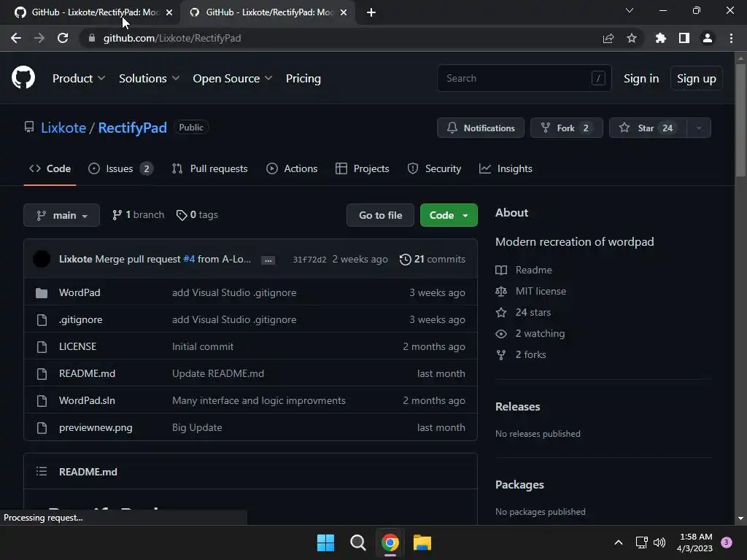This screenshot has width=747, height=560.
Task: Click the star icon in the Star button
Action: (x=624, y=128)
